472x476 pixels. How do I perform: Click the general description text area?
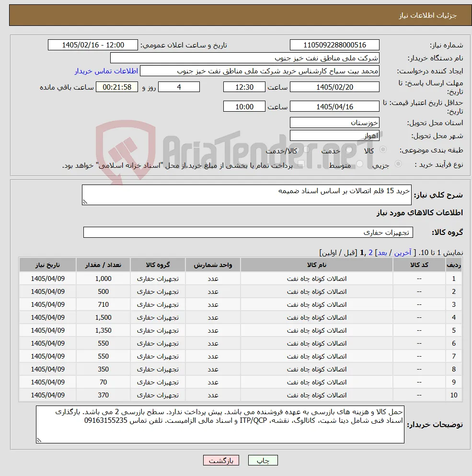tap(247, 195)
